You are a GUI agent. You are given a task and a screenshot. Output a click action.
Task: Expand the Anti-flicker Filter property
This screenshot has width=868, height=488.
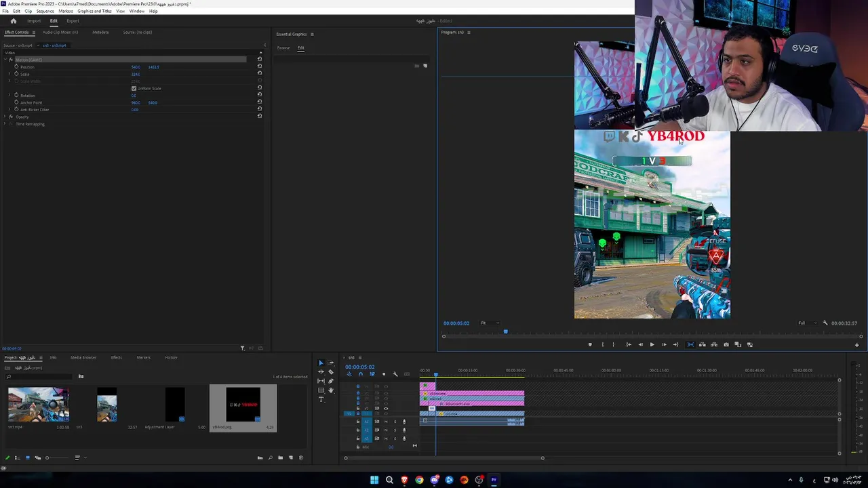coord(9,109)
